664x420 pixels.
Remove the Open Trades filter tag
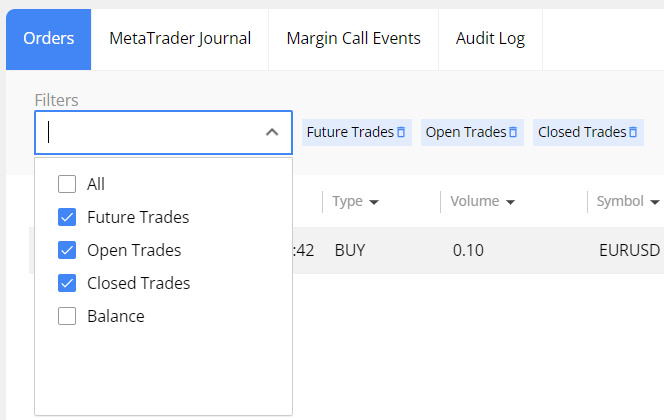click(x=513, y=132)
